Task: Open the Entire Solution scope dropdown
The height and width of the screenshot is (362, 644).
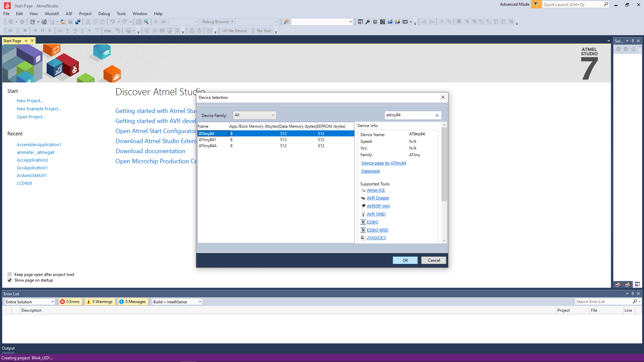Action: [x=30, y=302]
